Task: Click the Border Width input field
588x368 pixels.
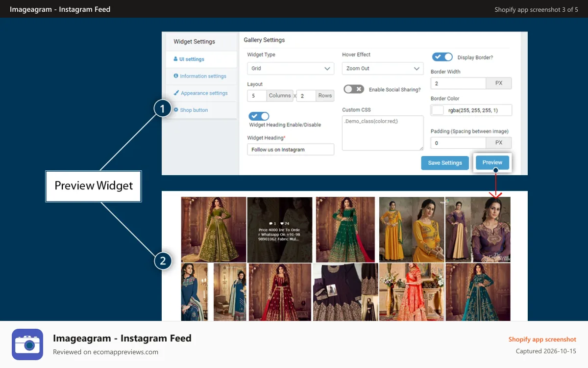Action: [459, 83]
